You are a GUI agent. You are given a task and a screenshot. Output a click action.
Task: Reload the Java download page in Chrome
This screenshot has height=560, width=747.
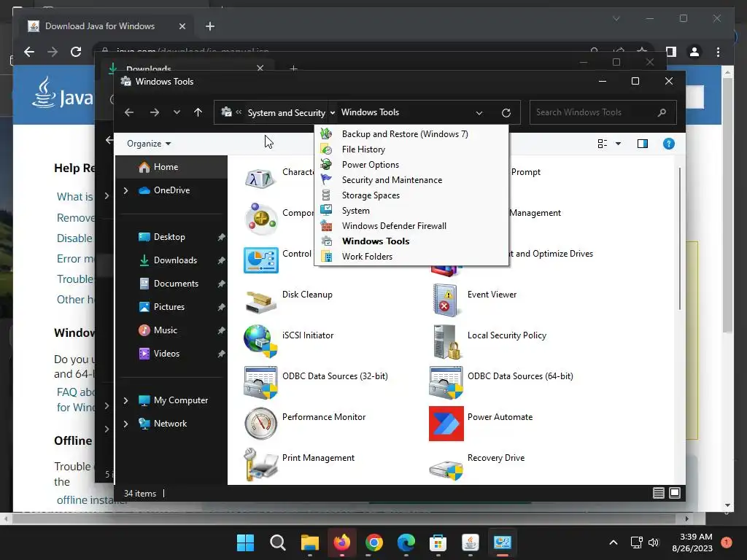point(76,52)
